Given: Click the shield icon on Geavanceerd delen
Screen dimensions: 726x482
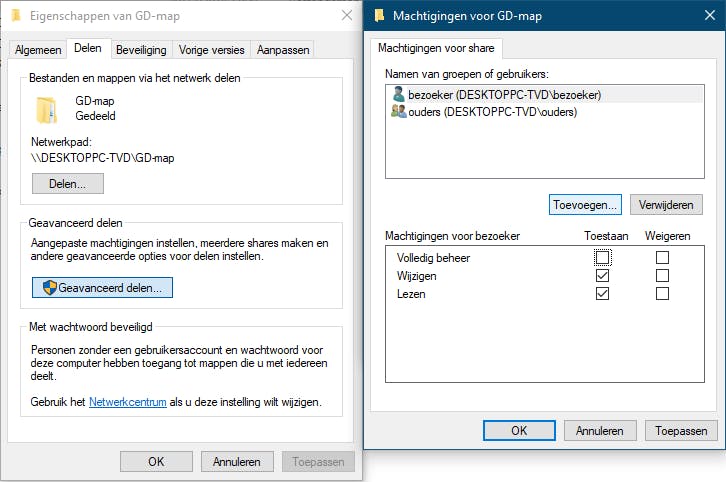Looking at the screenshot, I should tap(49, 287).
